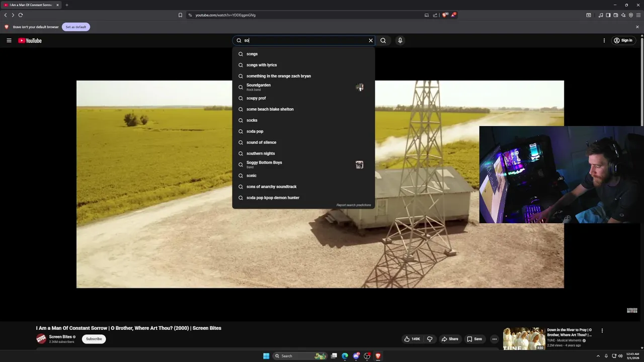Click 'Report search predictions' link
This screenshot has height=362, width=644.
click(354, 205)
